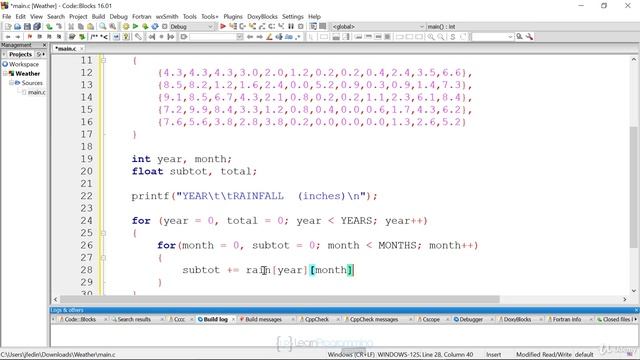
Task: Click the Redo toolbar icon
Action: [x=59, y=27]
